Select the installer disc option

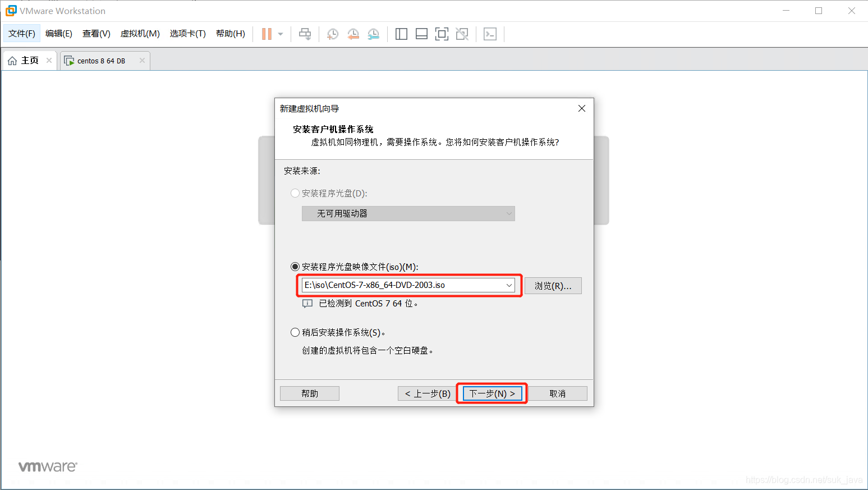tap(295, 193)
